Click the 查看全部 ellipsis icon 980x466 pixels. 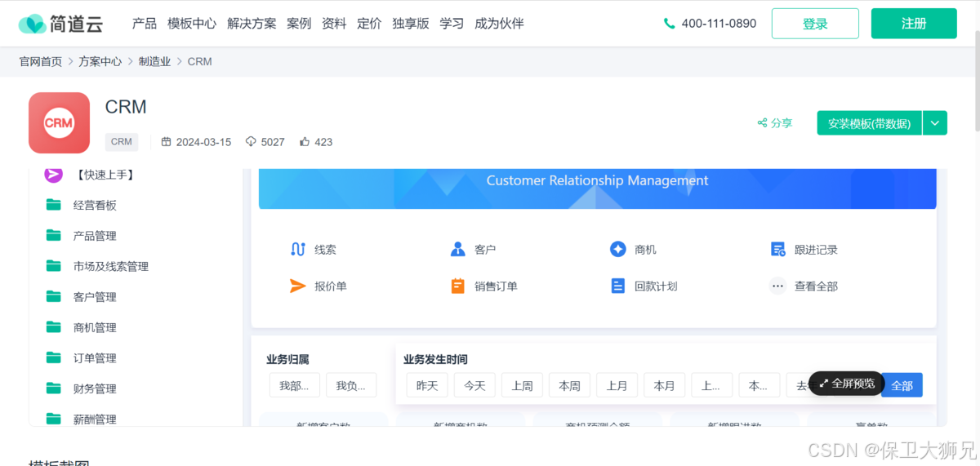tap(778, 286)
